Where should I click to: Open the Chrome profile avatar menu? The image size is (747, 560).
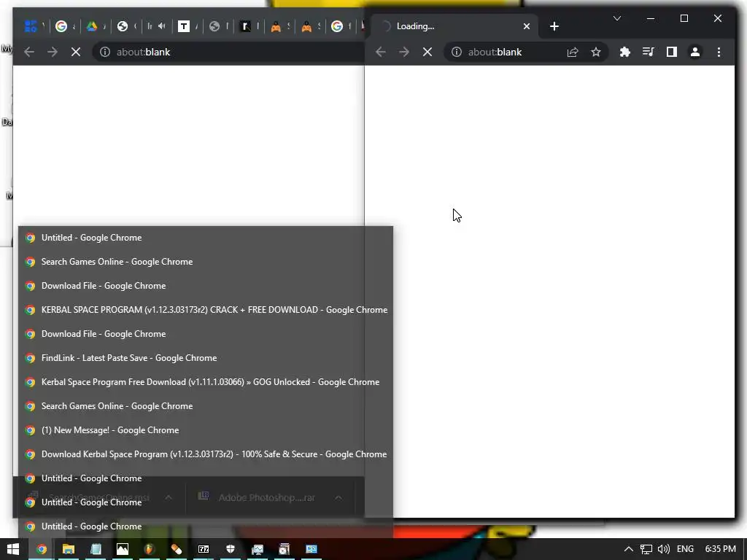pyautogui.click(x=695, y=52)
